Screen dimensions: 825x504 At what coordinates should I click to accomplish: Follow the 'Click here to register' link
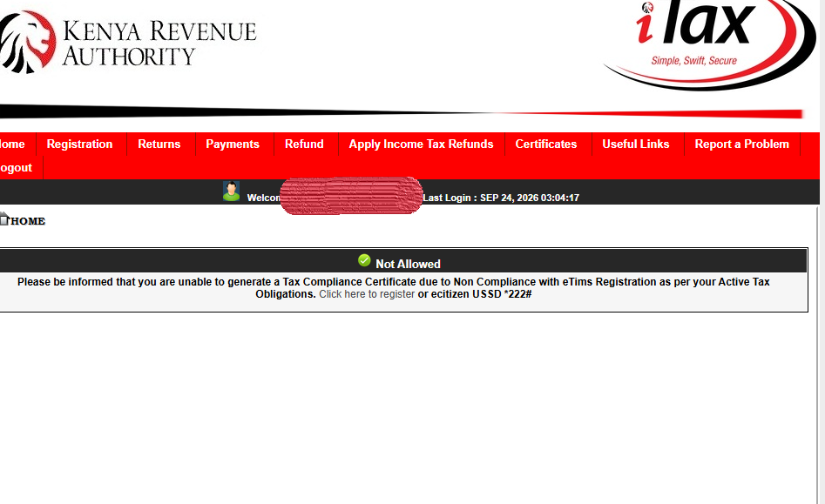coord(367,294)
